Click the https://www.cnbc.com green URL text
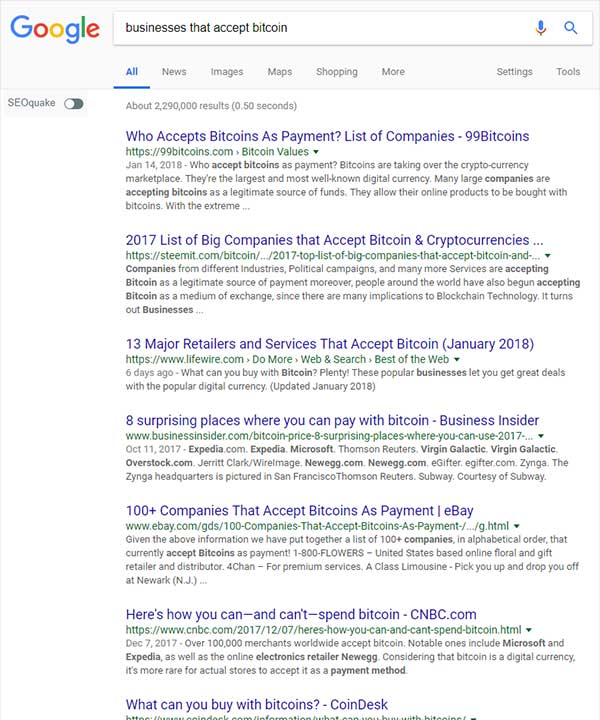 324,630
